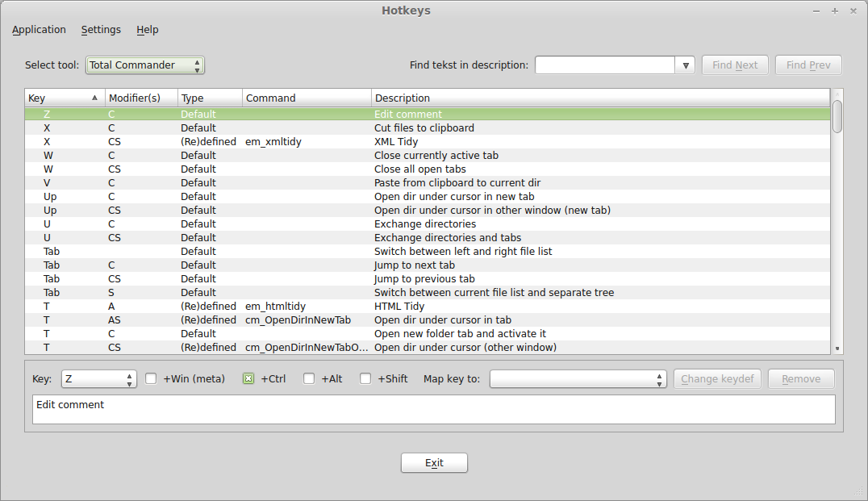Select 'Paste from clipboard to current dir' row
The height and width of the screenshot is (501, 868).
click(428, 182)
